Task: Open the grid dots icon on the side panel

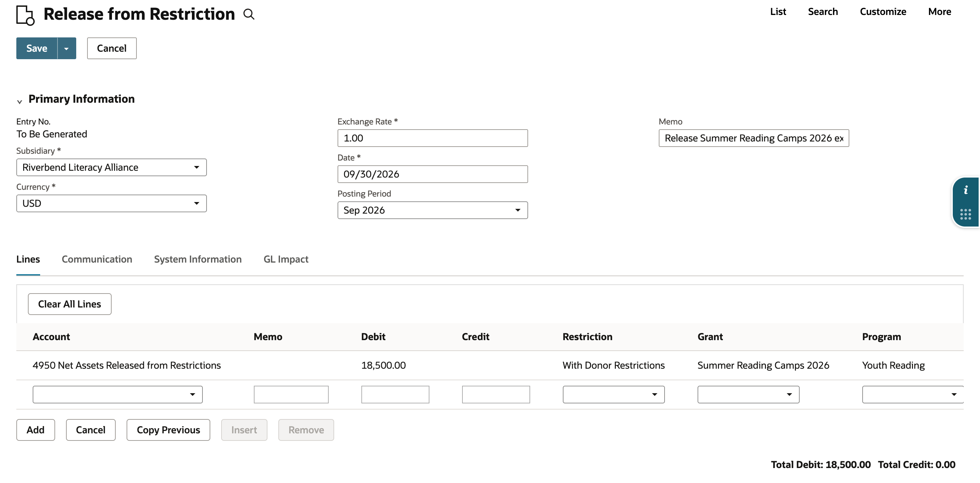Action: click(966, 214)
